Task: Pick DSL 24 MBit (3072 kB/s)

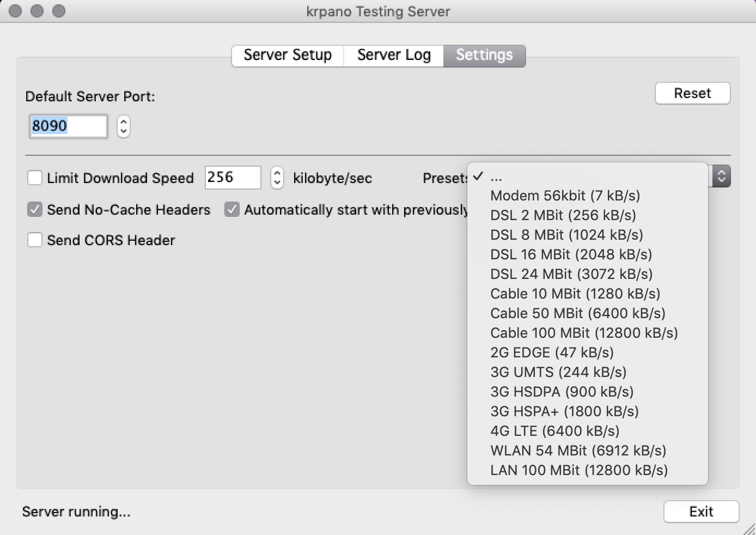Action: pos(588,274)
